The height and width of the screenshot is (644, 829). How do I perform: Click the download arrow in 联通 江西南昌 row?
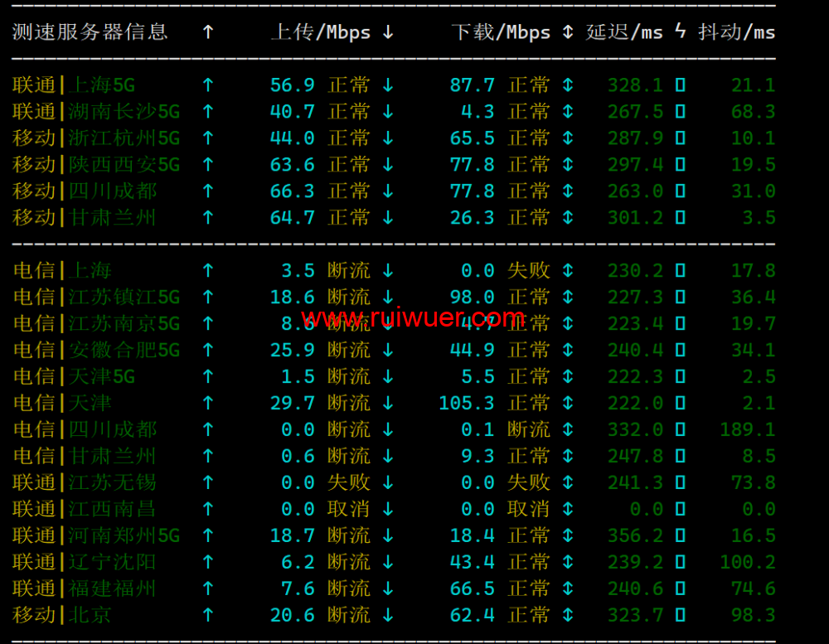pos(387,510)
